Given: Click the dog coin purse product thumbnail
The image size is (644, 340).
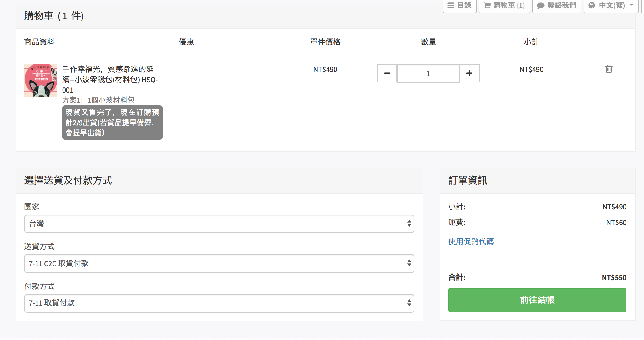Looking at the screenshot, I should point(40,80).
